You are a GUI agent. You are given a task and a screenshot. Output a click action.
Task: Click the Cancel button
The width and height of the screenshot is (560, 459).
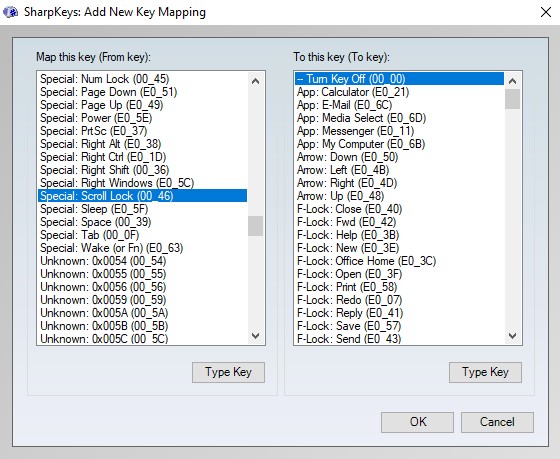[497, 422]
